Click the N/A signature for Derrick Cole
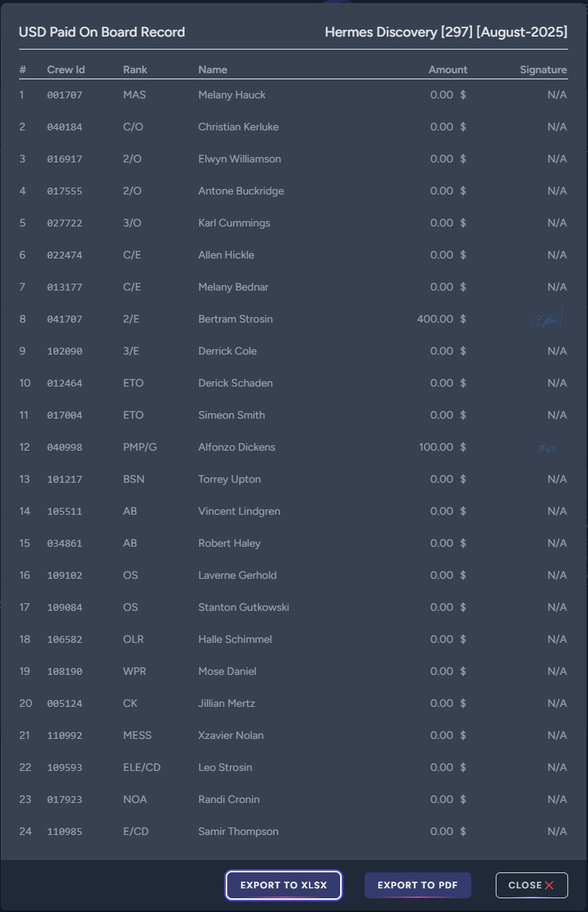 pos(557,351)
